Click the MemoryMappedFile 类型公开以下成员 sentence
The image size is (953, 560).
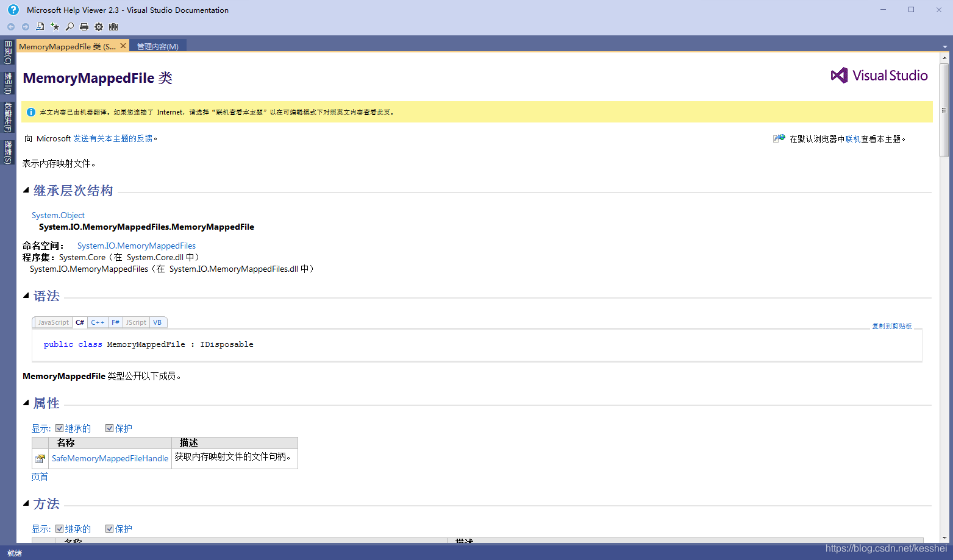[x=102, y=376]
